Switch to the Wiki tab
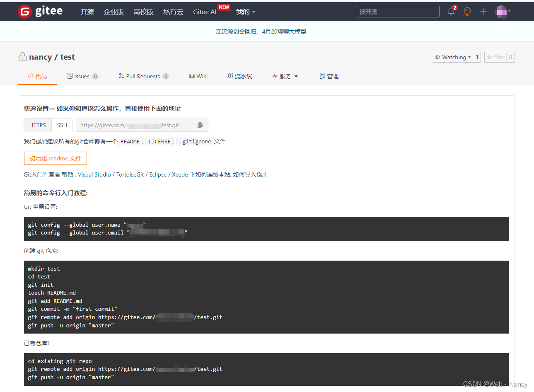Image resolution: width=534 pixels, height=392 pixels. (x=198, y=76)
